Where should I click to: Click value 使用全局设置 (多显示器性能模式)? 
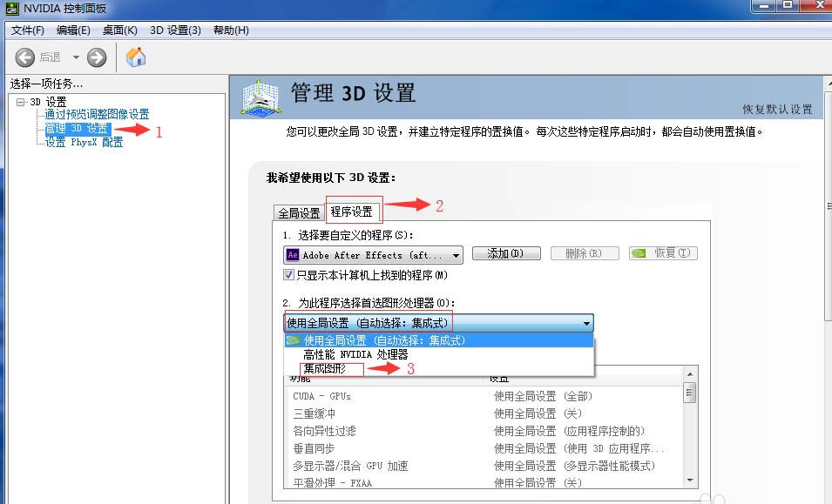click(574, 466)
